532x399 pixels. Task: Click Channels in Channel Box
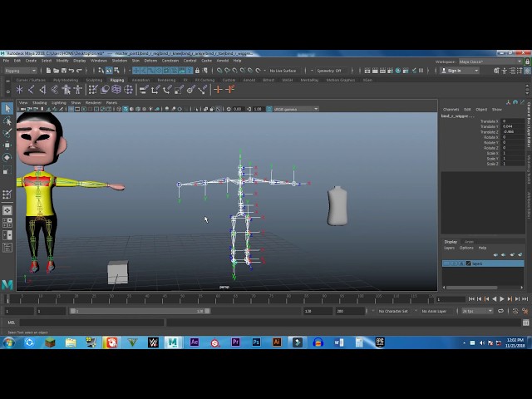click(451, 109)
